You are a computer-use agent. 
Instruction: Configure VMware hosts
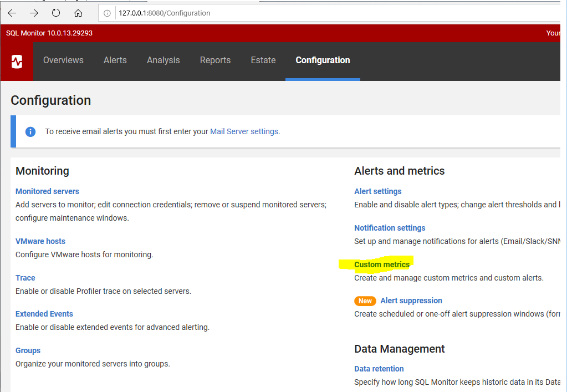[40, 241]
